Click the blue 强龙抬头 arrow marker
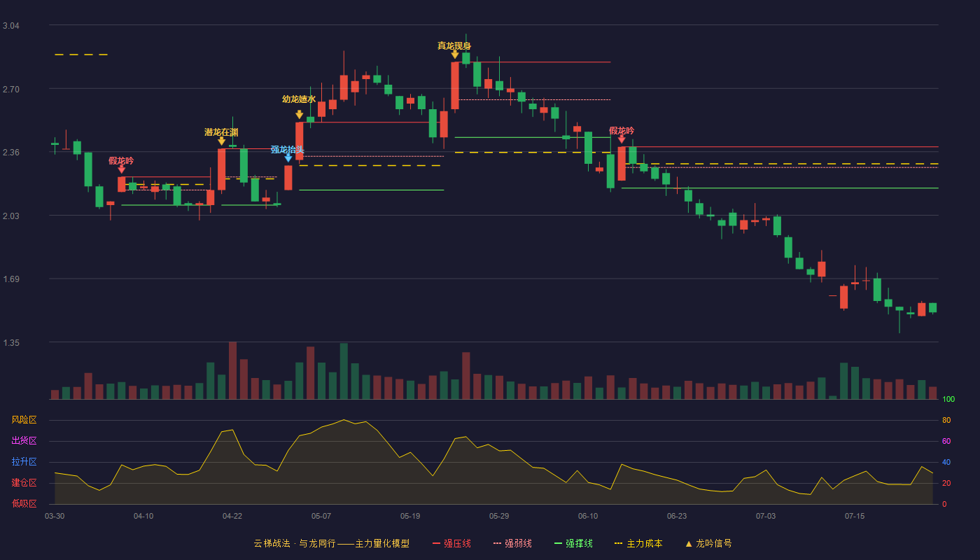The width and height of the screenshot is (980, 560). pos(288,158)
